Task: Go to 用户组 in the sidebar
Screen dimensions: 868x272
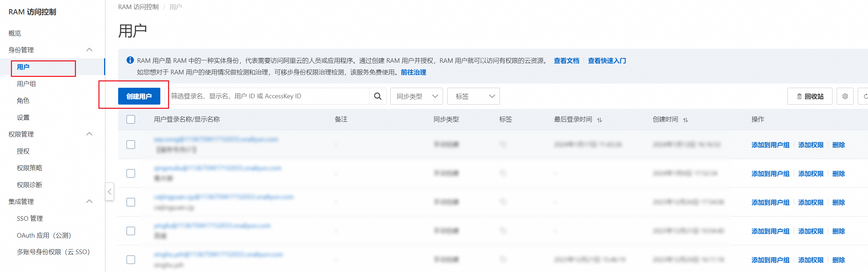Action: [26, 84]
